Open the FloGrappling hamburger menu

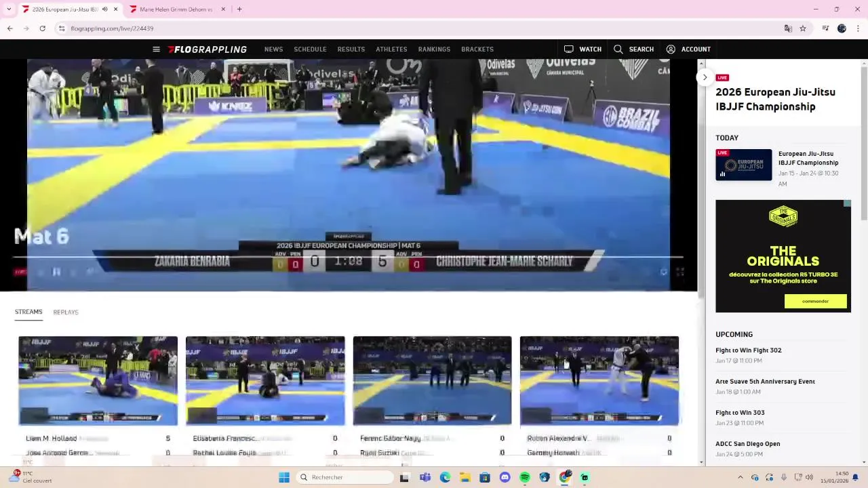pos(156,49)
